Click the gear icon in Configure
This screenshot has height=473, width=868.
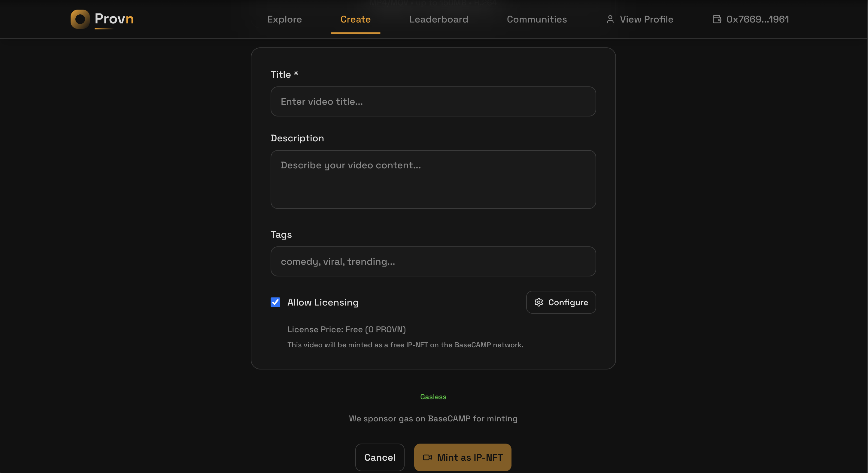click(539, 302)
